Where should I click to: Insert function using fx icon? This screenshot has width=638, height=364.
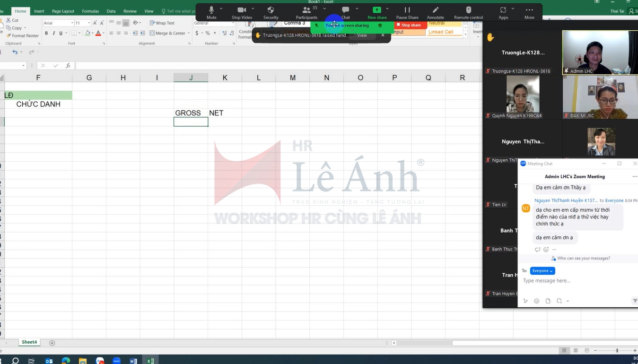(x=68, y=66)
